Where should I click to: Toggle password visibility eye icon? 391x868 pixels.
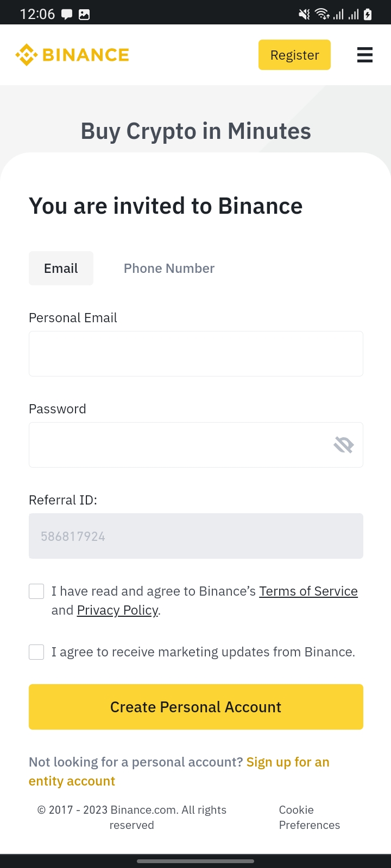[343, 445]
